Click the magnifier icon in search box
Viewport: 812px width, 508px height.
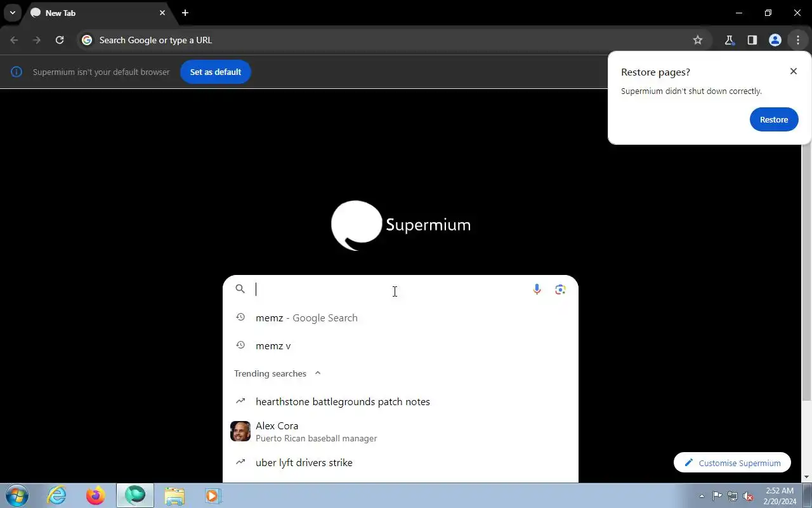pyautogui.click(x=240, y=289)
